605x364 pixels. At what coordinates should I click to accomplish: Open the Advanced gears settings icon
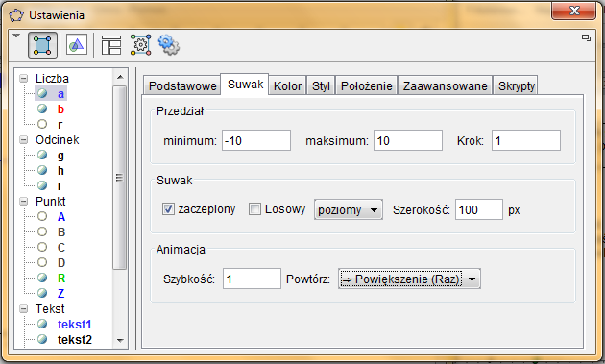(x=169, y=45)
